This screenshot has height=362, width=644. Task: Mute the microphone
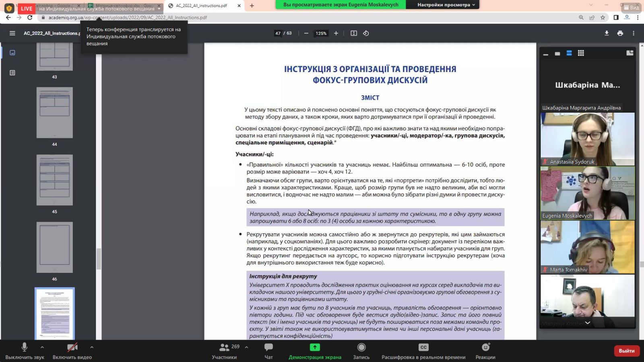(x=25, y=351)
